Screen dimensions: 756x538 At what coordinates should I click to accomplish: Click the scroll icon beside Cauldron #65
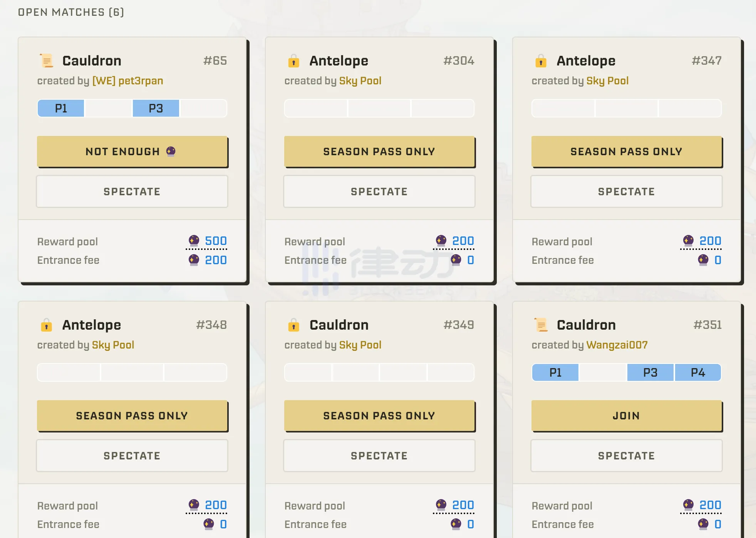coord(47,61)
